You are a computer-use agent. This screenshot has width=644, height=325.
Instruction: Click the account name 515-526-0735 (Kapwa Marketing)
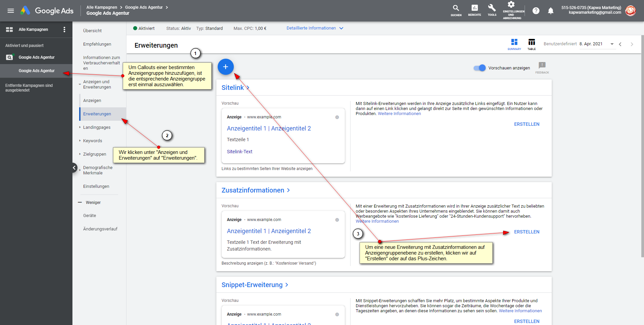point(591,7)
